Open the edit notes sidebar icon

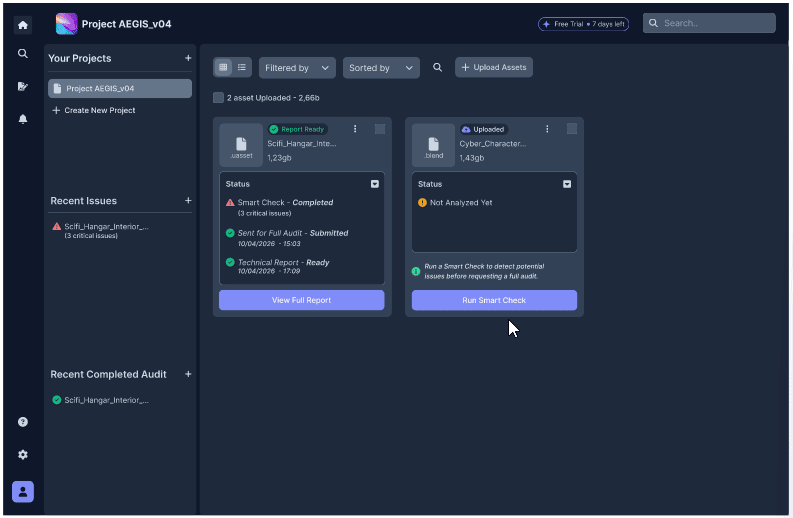(23, 86)
